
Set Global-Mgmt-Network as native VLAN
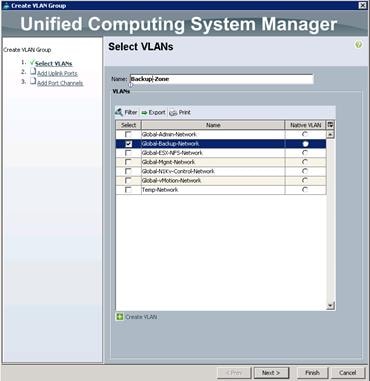(305, 162)
